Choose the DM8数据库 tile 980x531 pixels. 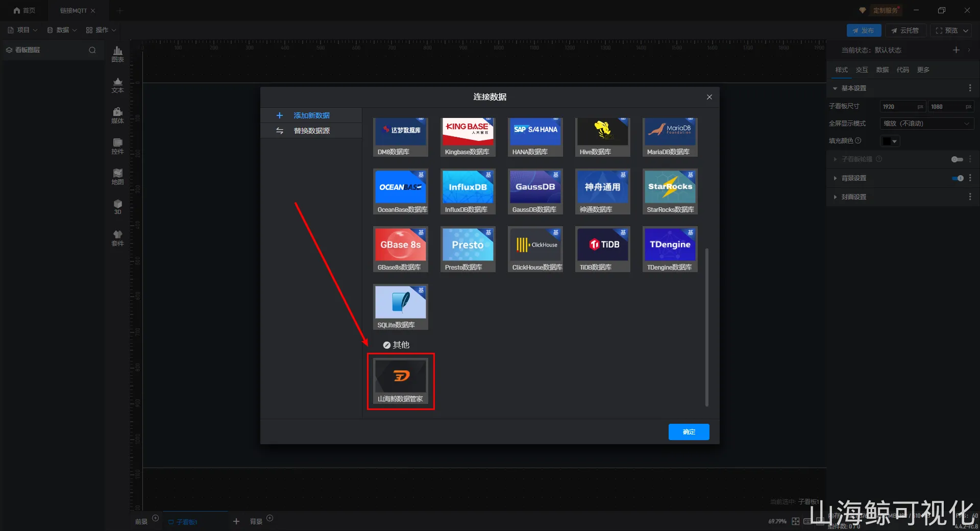pyautogui.click(x=401, y=137)
